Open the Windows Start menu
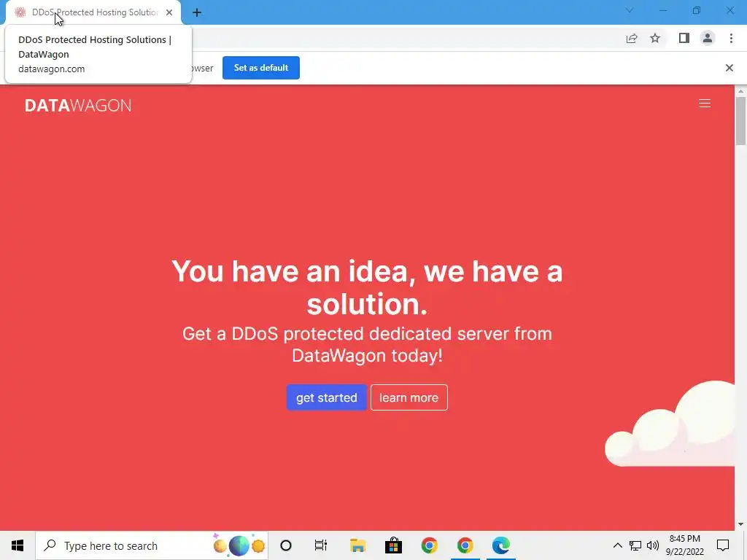The height and width of the screenshot is (560, 747). coord(18,545)
